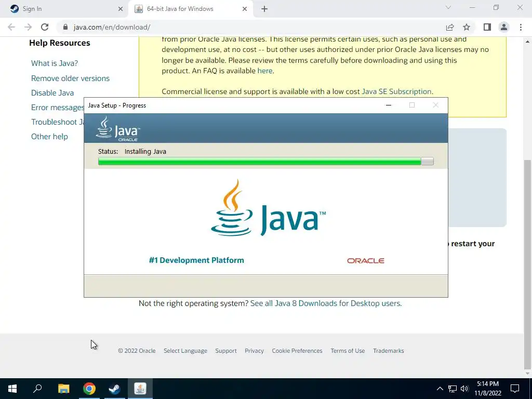Open Windows taskbar search

tap(37, 389)
